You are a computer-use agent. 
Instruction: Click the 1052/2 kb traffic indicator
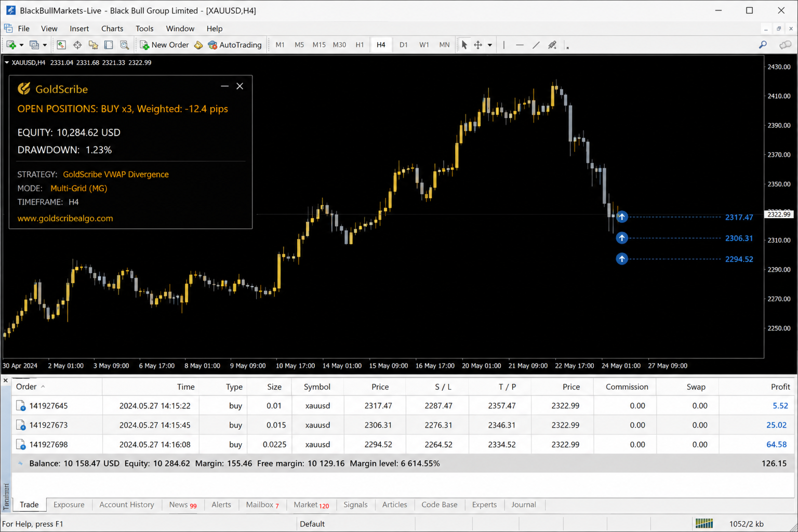tap(747, 524)
